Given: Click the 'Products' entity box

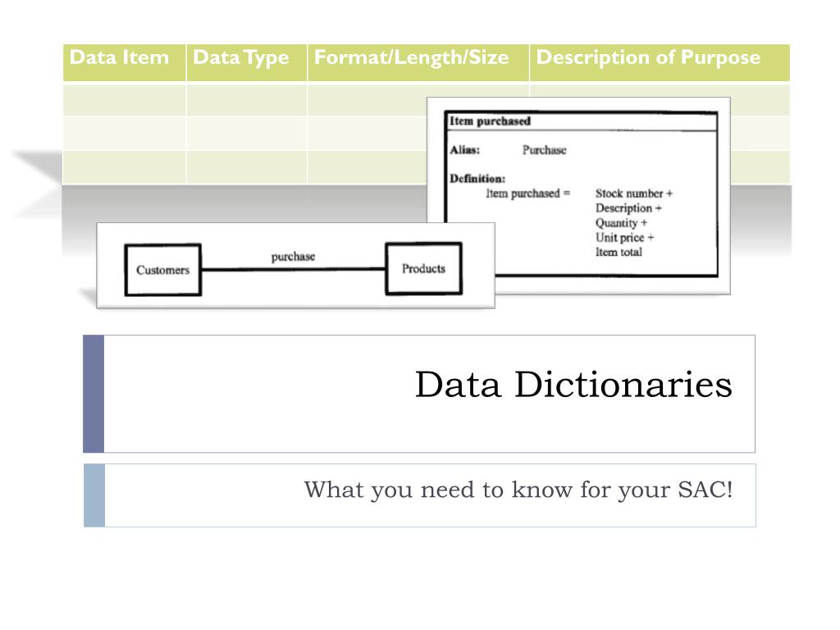Looking at the screenshot, I should [x=424, y=268].
